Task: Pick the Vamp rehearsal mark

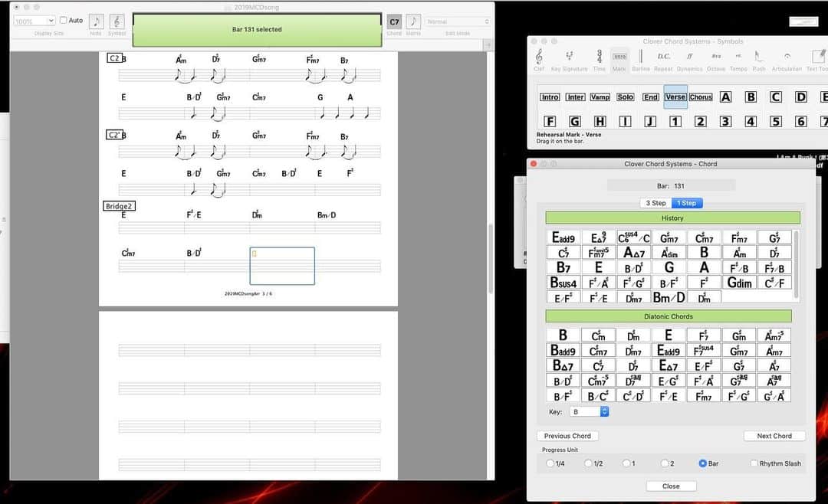Action: [x=600, y=97]
